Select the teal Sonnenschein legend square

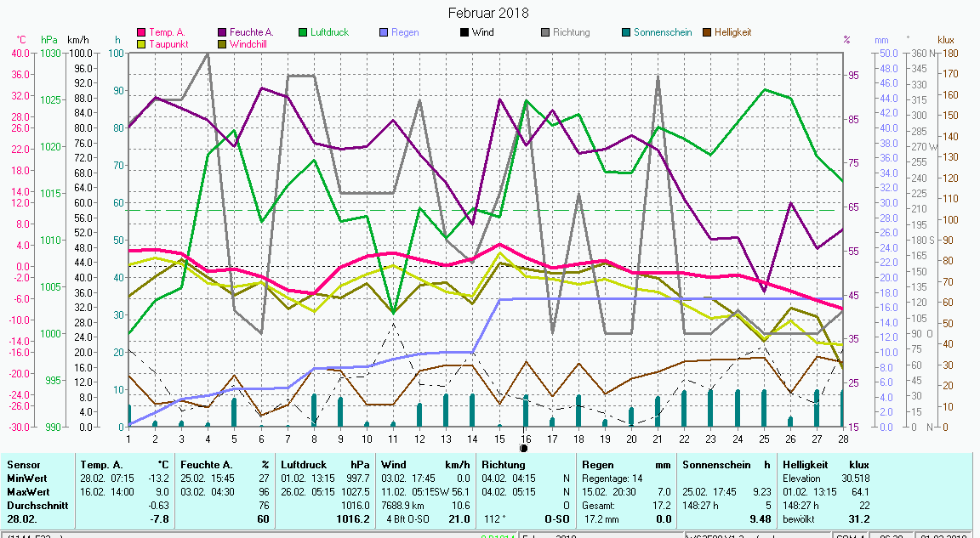coord(625,33)
